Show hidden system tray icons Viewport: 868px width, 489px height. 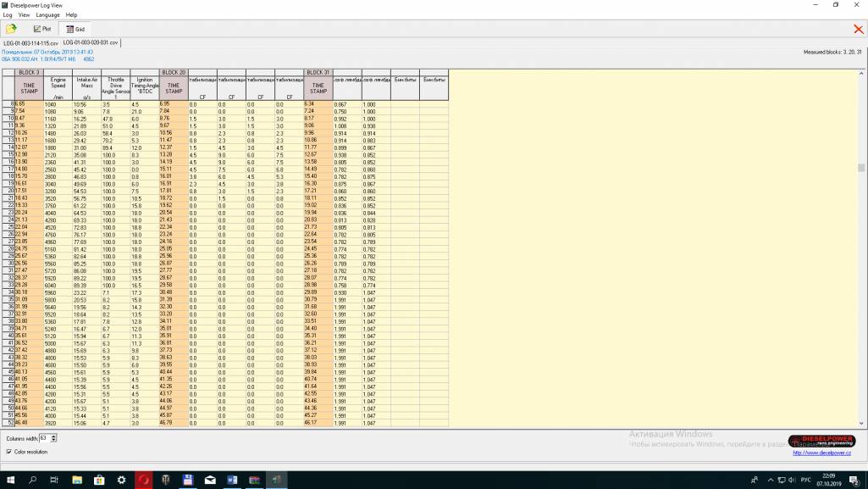click(750, 480)
